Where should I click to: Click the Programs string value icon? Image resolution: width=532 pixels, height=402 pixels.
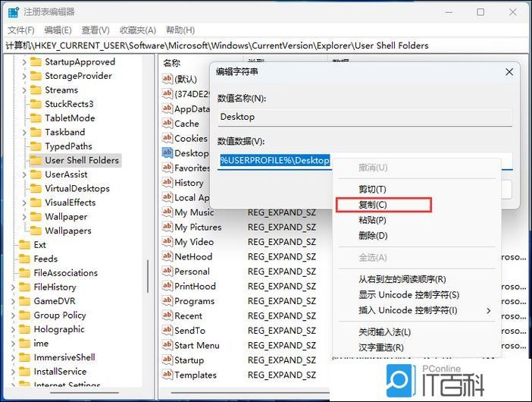(167, 301)
